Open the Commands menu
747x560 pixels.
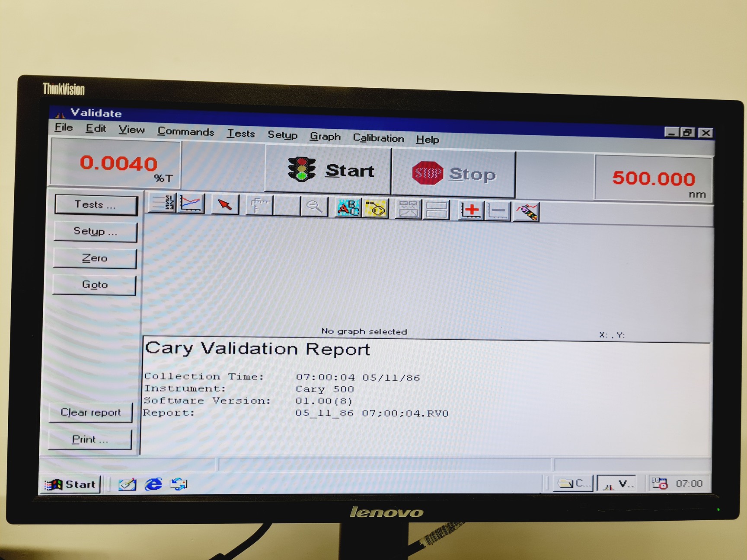tap(185, 131)
